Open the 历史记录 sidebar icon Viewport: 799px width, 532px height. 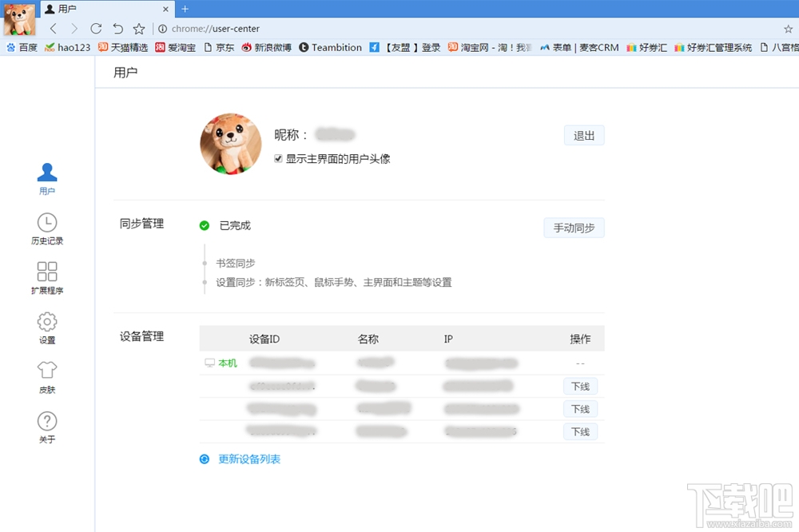coord(46,228)
